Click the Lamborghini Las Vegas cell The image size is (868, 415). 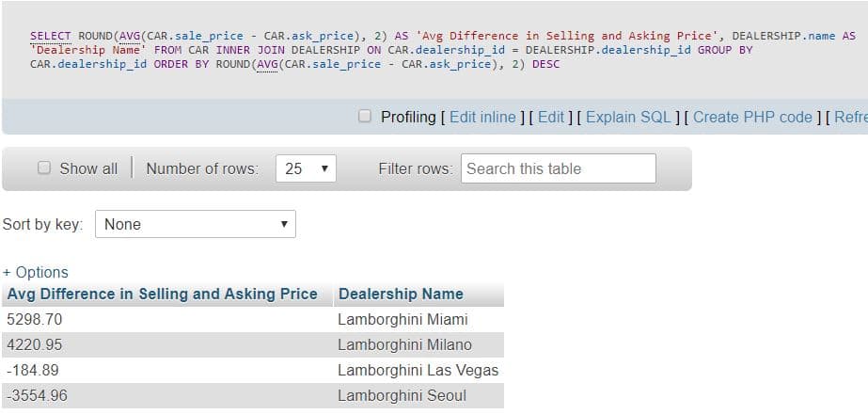(418, 370)
